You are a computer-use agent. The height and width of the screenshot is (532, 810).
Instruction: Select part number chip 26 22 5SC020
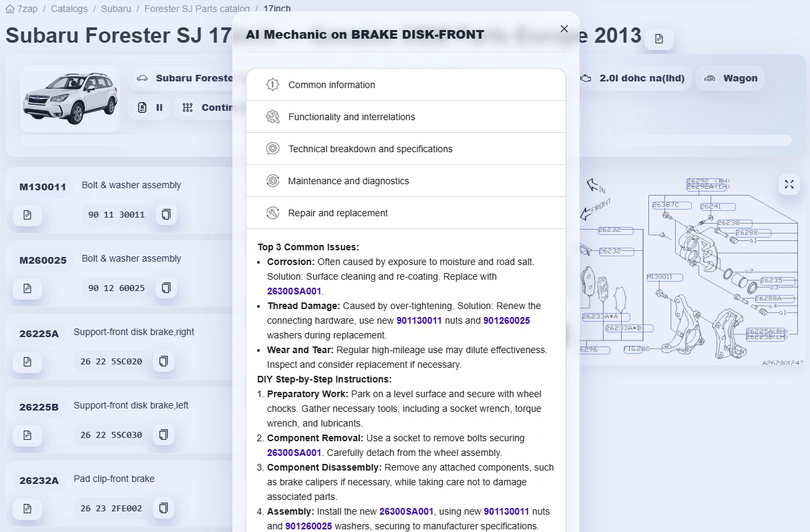112,362
